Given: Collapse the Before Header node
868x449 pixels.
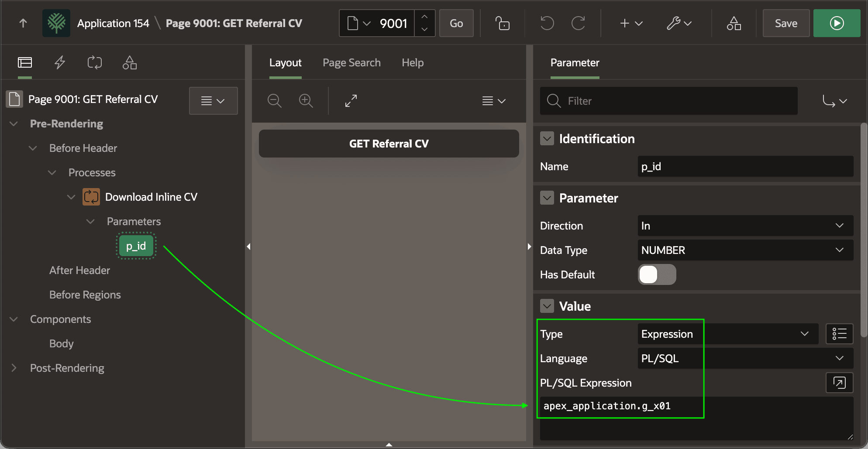Looking at the screenshot, I should [x=33, y=148].
